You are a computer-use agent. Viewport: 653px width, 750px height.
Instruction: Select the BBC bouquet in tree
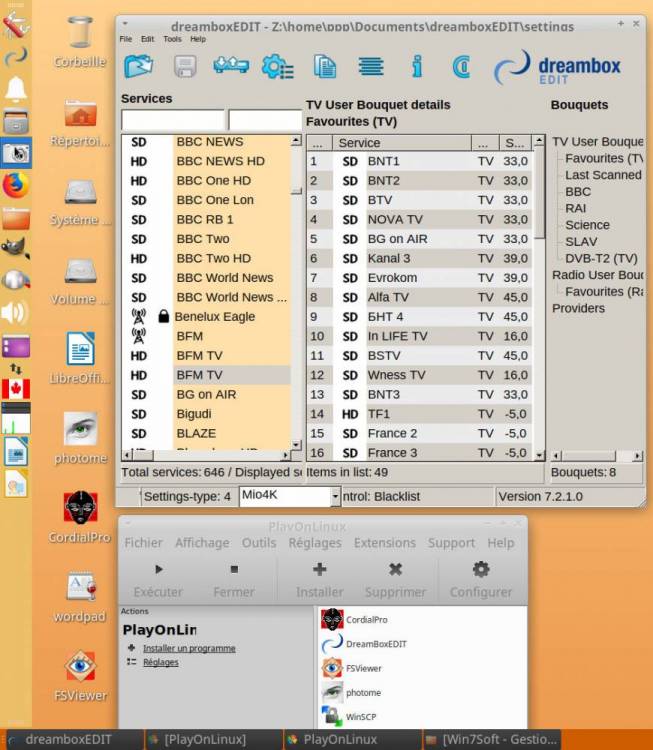coord(578,192)
